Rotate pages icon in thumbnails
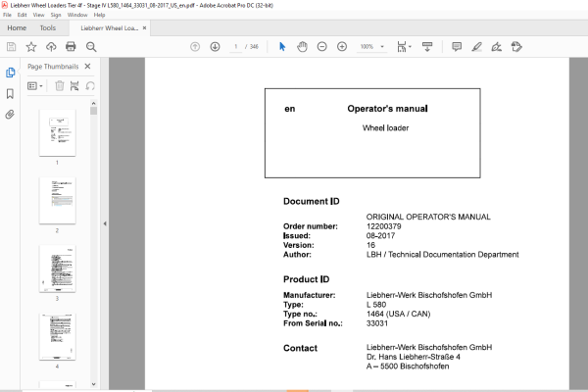588x392 pixels. point(90,86)
